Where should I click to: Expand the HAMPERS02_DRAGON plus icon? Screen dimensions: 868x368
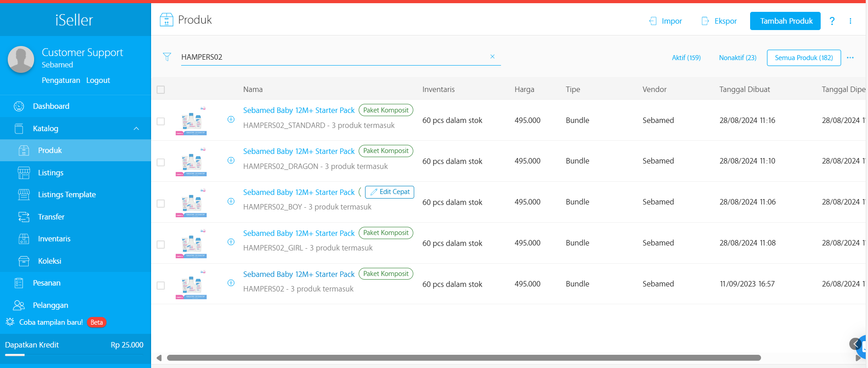tap(231, 160)
